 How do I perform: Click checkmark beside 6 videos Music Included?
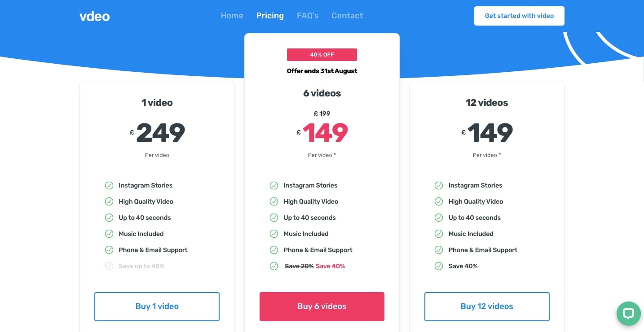pos(274,234)
